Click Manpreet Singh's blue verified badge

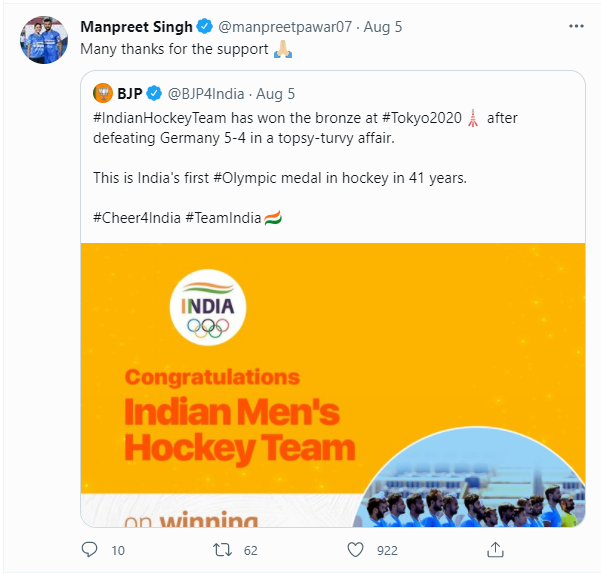[203, 27]
